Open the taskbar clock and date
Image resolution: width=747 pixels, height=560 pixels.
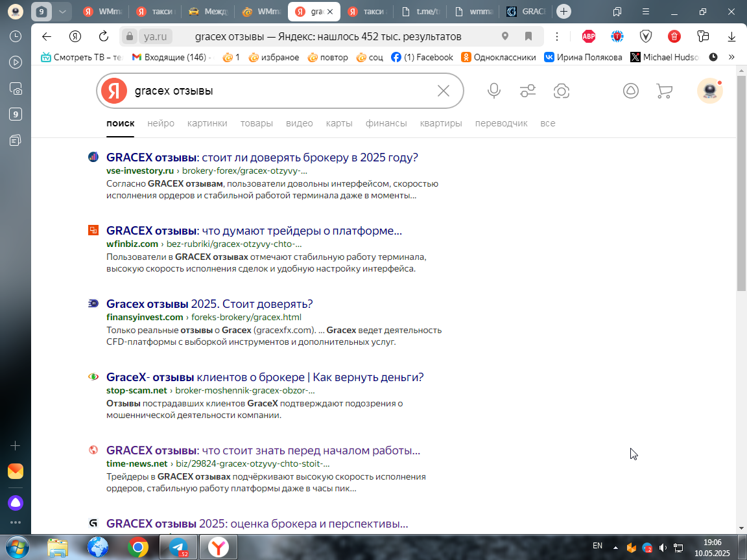[x=712, y=548]
